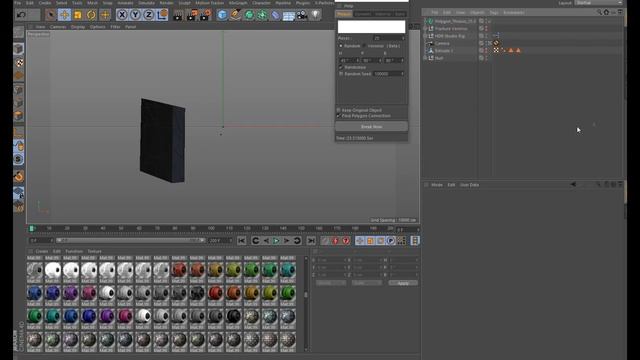
Task: Open User Data menu in Attribute Manager
Action: pos(469,185)
